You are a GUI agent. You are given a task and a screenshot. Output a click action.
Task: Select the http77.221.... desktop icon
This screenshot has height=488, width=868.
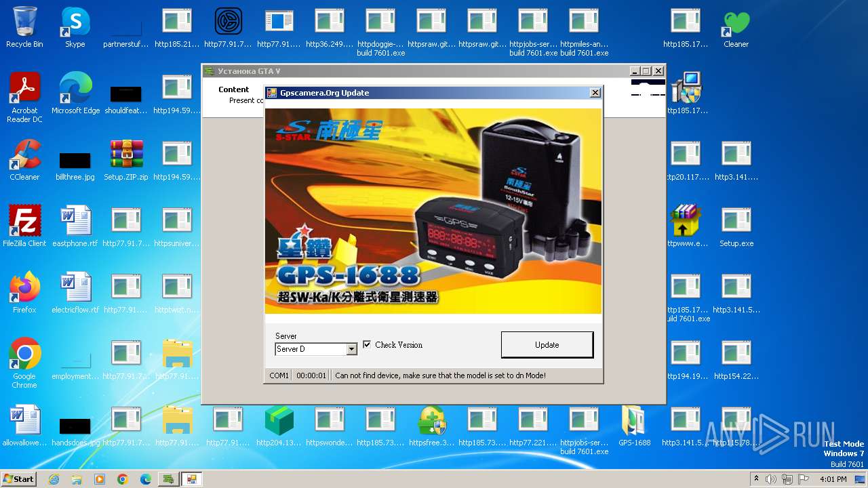(x=533, y=426)
